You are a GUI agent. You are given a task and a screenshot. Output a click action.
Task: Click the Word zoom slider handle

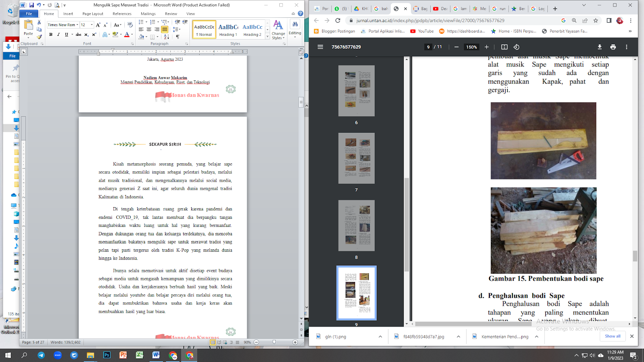[274, 342]
